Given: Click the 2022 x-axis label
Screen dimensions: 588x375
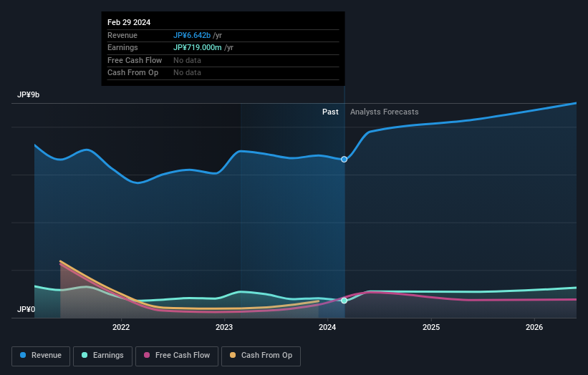Looking at the screenshot, I should coord(121,327).
